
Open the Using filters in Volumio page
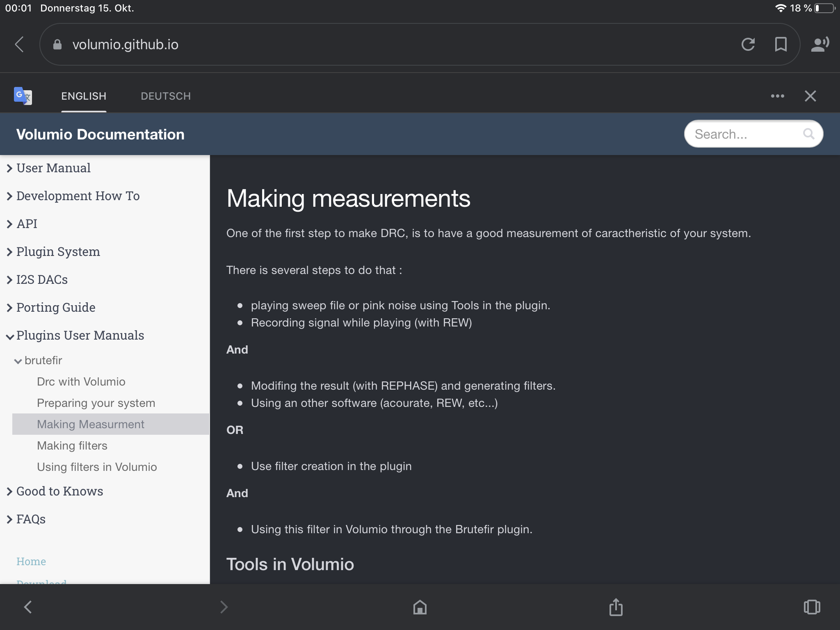(97, 467)
